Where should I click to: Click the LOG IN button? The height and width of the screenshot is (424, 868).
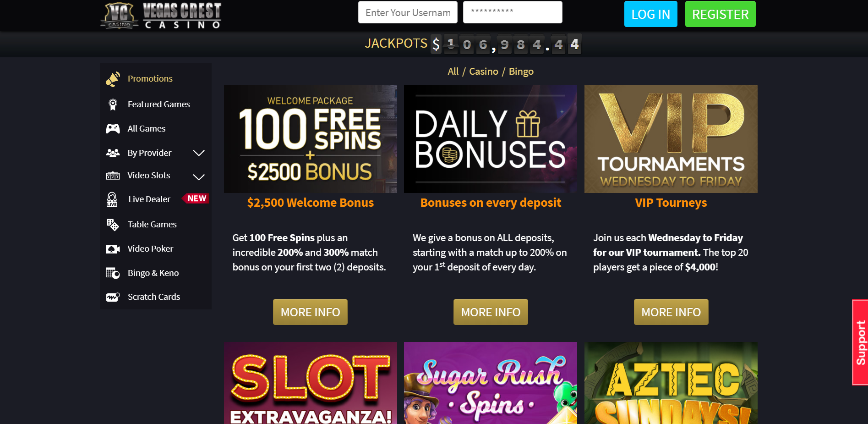pyautogui.click(x=651, y=14)
